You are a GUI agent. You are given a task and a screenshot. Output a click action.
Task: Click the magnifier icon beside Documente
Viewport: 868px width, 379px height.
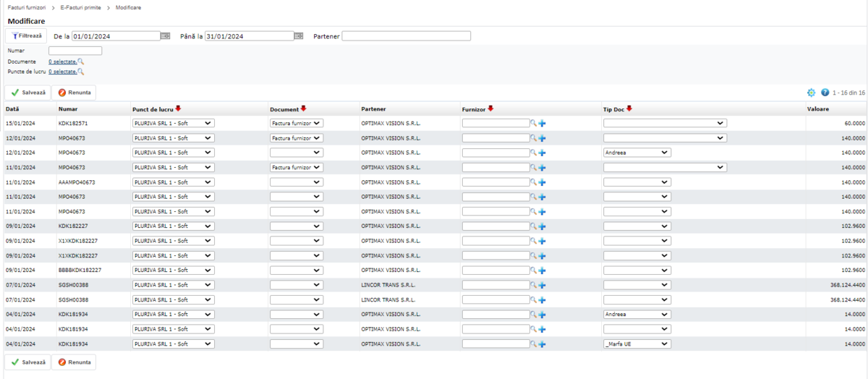coord(81,62)
